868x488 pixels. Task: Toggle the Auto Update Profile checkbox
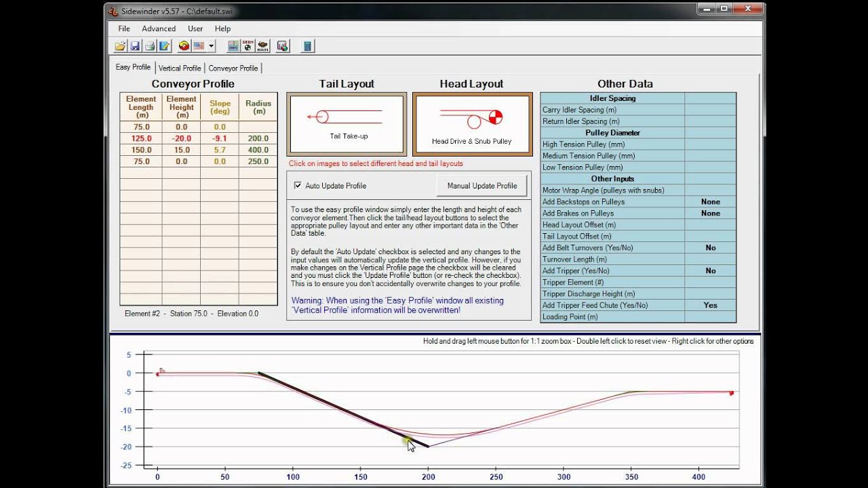click(x=298, y=186)
